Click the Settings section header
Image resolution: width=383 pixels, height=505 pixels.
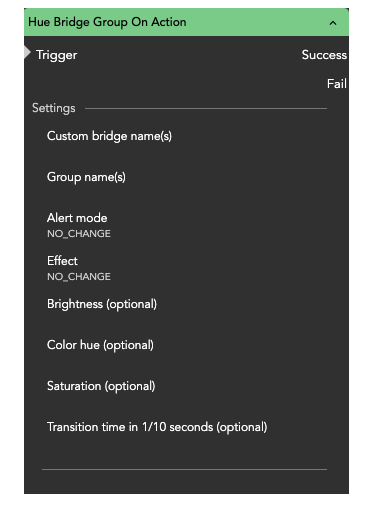click(x=54, y=108)
